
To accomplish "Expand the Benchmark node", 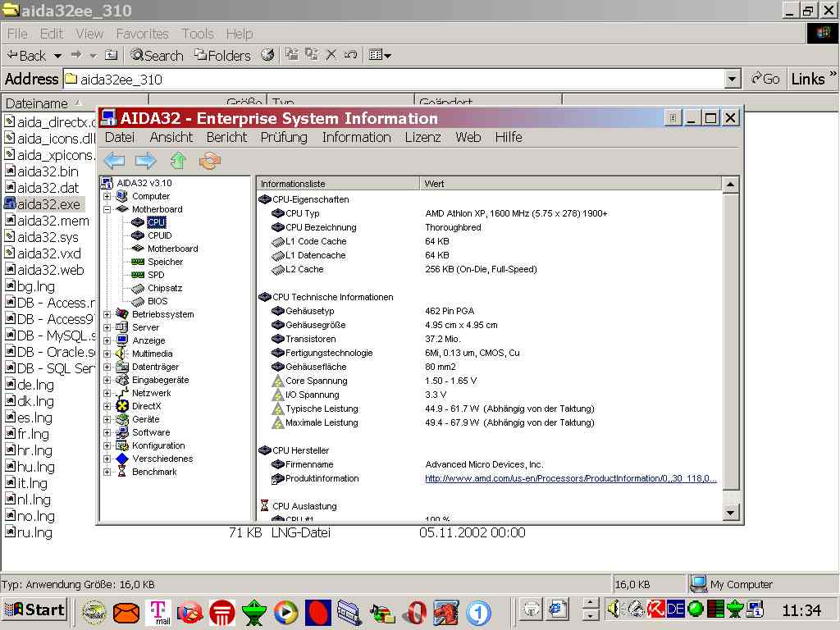I will (107, 472).
